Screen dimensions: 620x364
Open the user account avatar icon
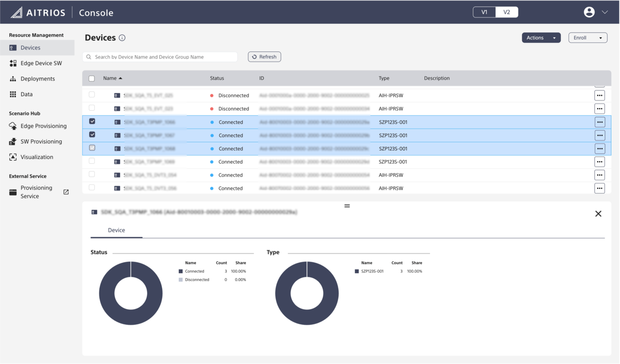tap(589, 12)
